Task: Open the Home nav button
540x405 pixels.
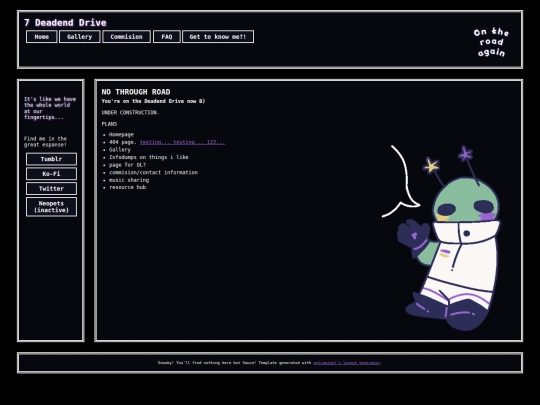Action: (x=41, y=37)
